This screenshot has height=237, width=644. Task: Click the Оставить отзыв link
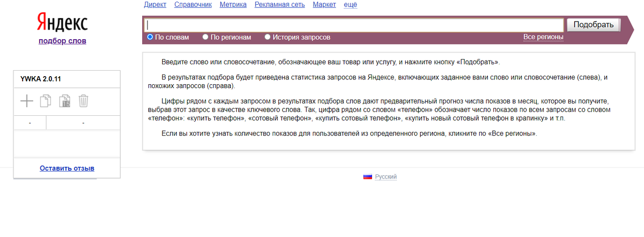pos(67,168)
